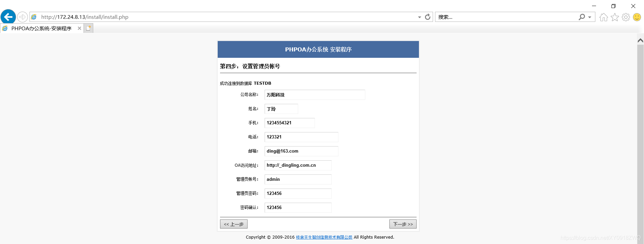This screenshot has width=644, height=244.
Task: Close the browser window
Action: pyautogui.click(x=633, y=6)
